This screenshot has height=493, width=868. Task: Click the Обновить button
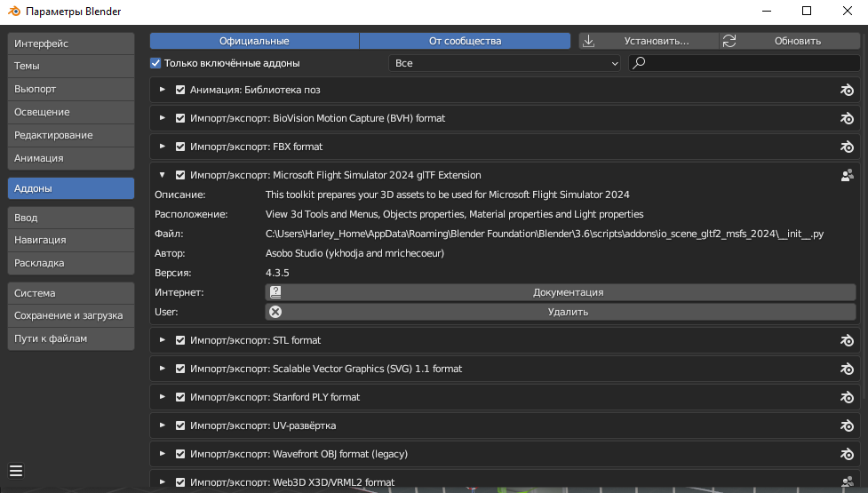coord(790,41)
